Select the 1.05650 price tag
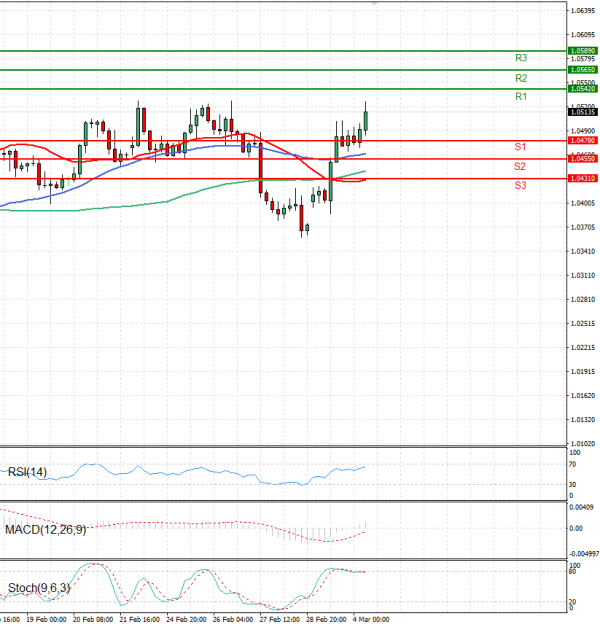The height and width of the screenshot is (627, 600). 582,70
